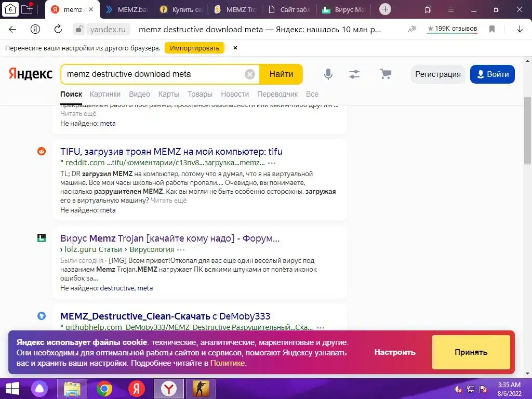Click the yandex.ru address bar domain

click(108, 30)
